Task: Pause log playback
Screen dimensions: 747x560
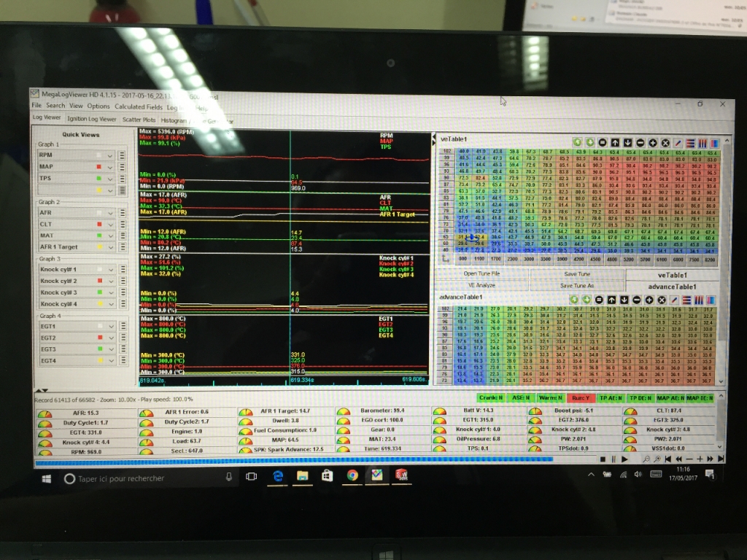Action: tap(614, 459)
